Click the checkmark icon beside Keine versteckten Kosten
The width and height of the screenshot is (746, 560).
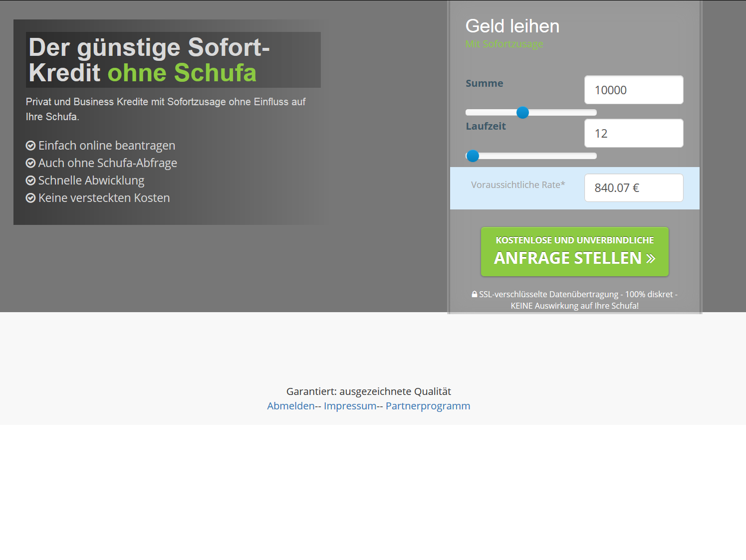click(30, 198)
